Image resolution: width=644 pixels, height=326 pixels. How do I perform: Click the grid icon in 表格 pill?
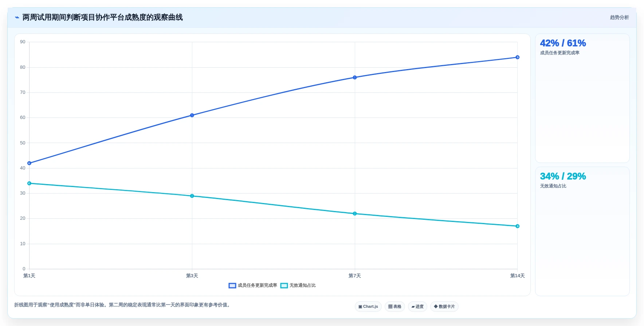[x=390, y=307]
